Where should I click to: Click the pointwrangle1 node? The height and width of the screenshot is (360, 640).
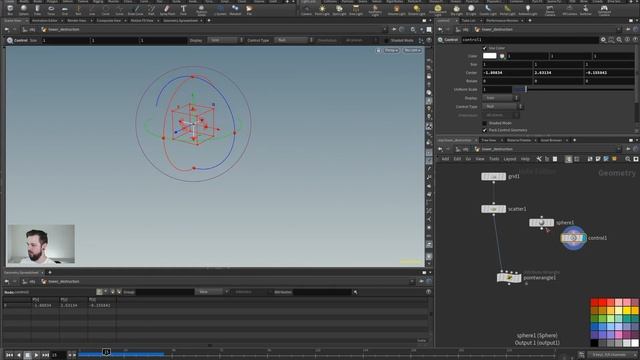point(509,278)
